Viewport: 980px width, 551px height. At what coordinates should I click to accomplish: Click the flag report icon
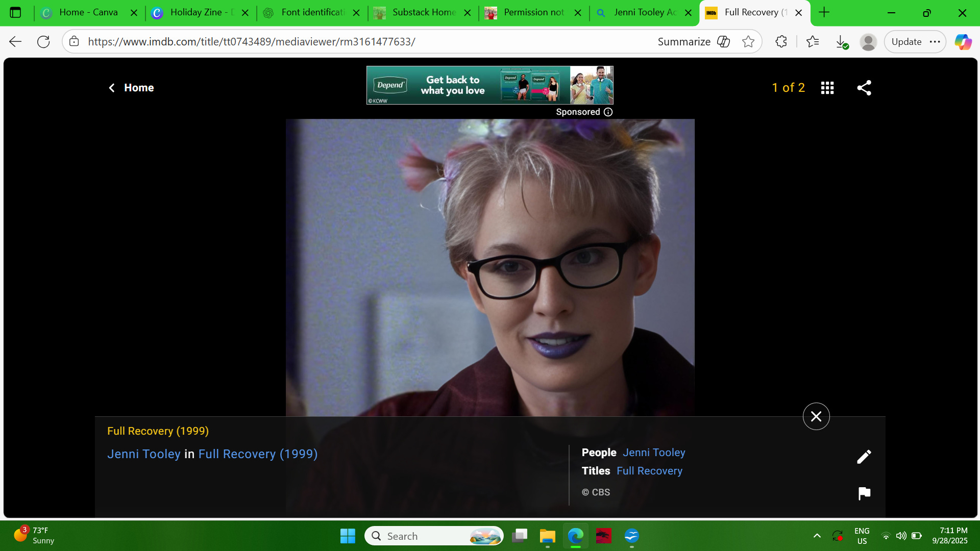click(x=864, y=493)
